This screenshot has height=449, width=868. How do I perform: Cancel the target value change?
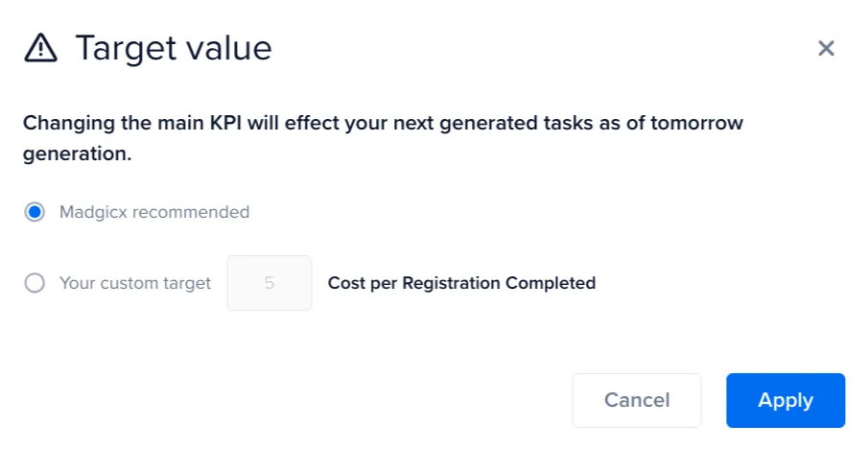(637, 400)
